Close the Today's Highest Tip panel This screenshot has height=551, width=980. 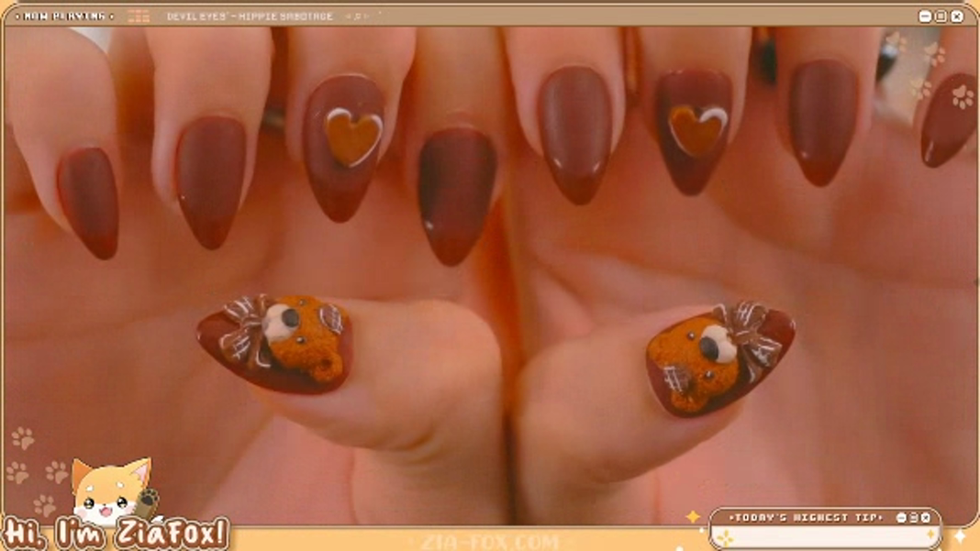[x=925, y=518]
